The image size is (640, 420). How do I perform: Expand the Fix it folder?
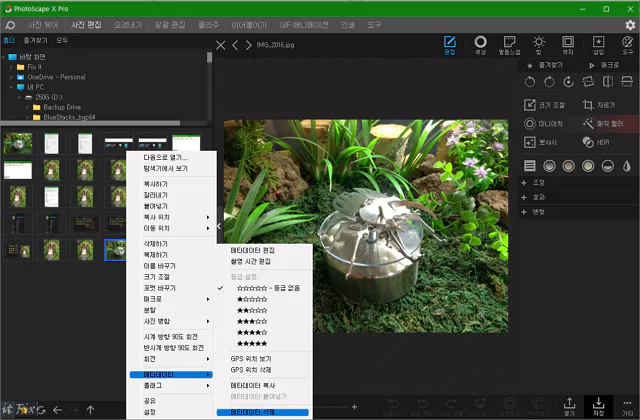pyautogui.click(x=11, y=67)
